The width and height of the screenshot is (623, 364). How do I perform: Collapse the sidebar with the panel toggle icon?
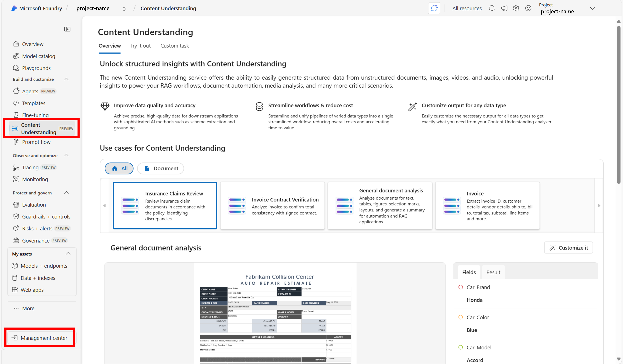tap(67, 29)
